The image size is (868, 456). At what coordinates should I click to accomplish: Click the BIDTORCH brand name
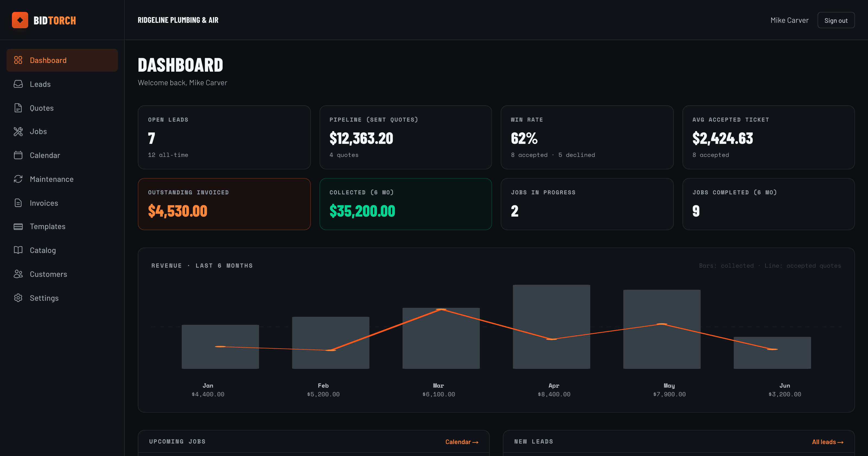pos(55,21)
